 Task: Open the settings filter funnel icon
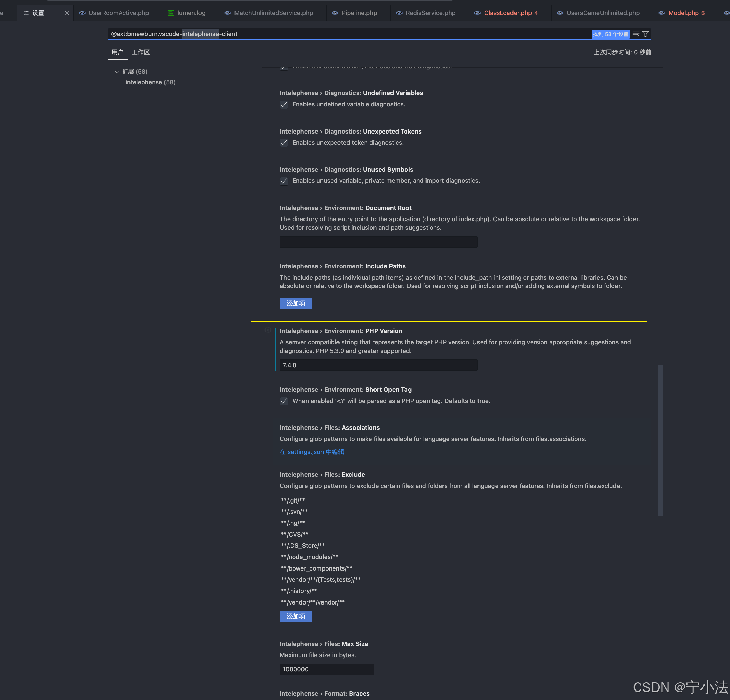tap(645, 34)
